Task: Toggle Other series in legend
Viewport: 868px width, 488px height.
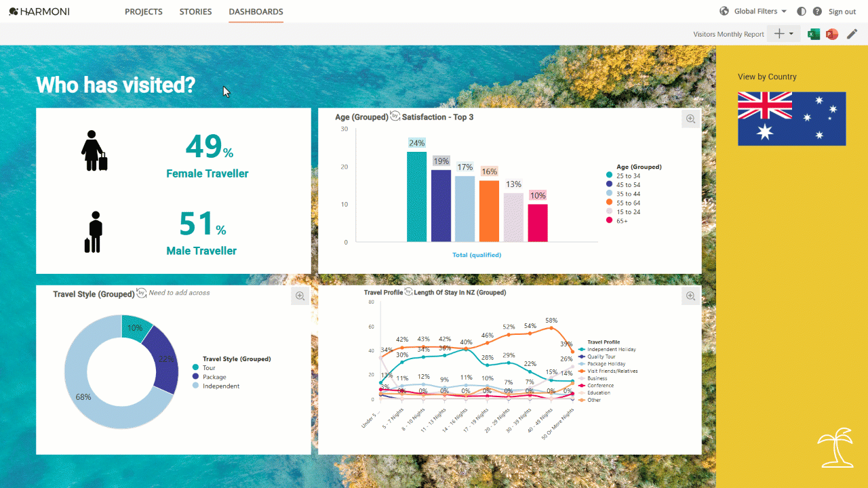Action: (590, 400)
